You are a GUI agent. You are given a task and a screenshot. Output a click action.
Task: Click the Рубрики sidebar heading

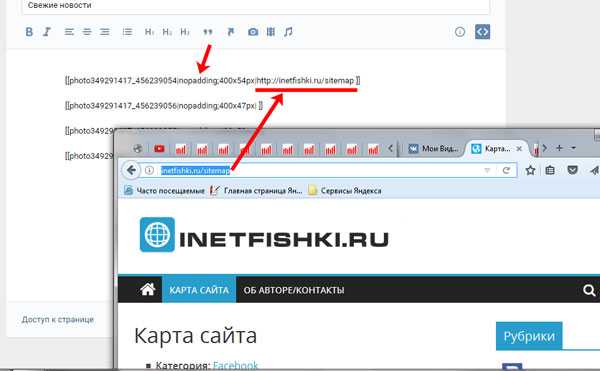[x=529, y=336]
